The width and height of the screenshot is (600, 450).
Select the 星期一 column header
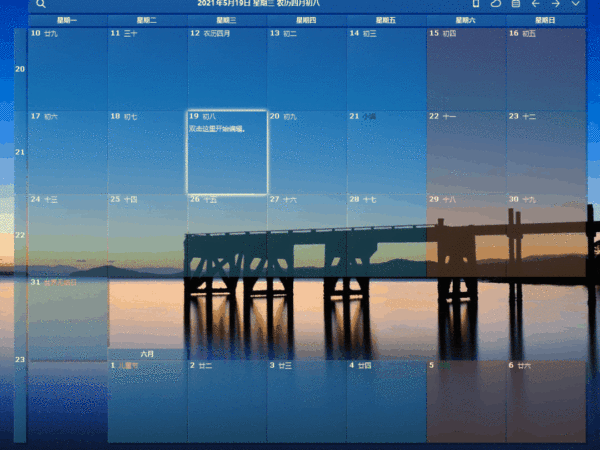pos(67,20)
